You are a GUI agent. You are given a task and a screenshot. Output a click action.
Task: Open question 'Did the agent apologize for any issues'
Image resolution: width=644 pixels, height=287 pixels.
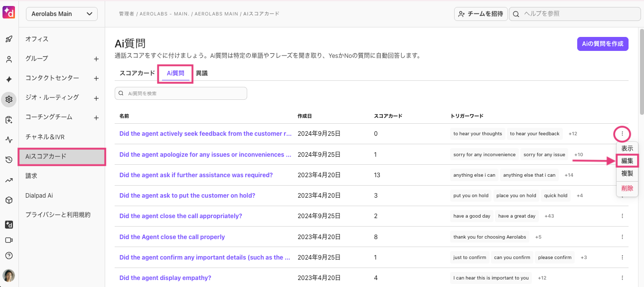pyautogui.click(x=205, y=155)
